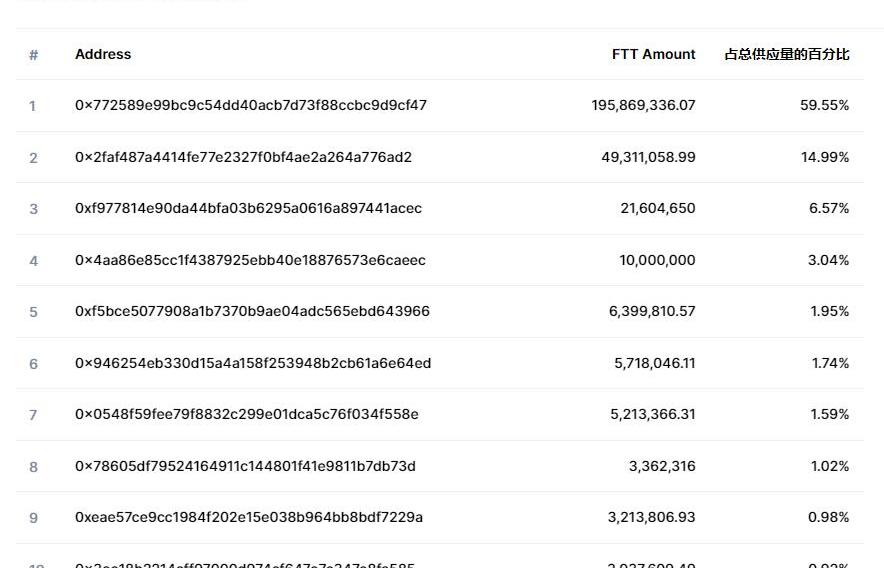Select address beginning 0xf5bce5077908

coord(252,311)
